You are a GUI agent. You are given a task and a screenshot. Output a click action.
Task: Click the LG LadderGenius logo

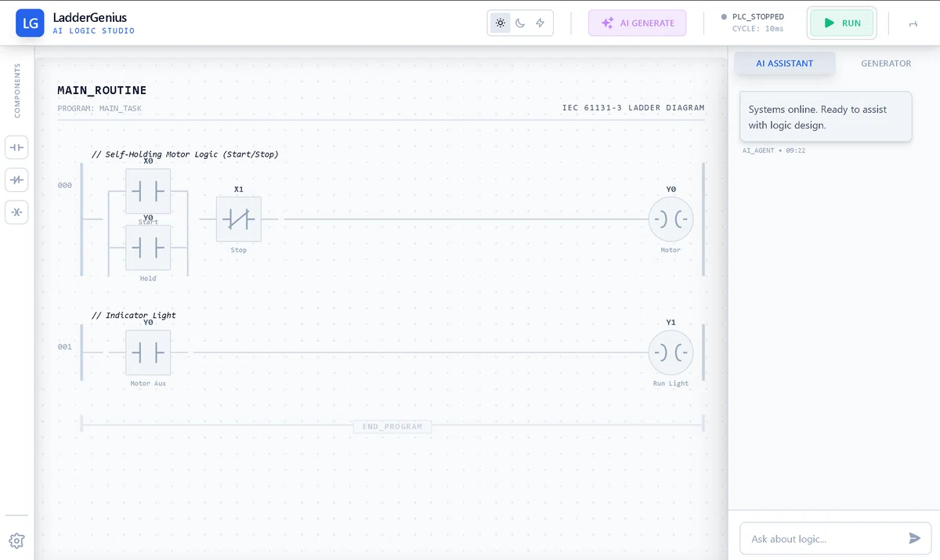coord(30,23)
